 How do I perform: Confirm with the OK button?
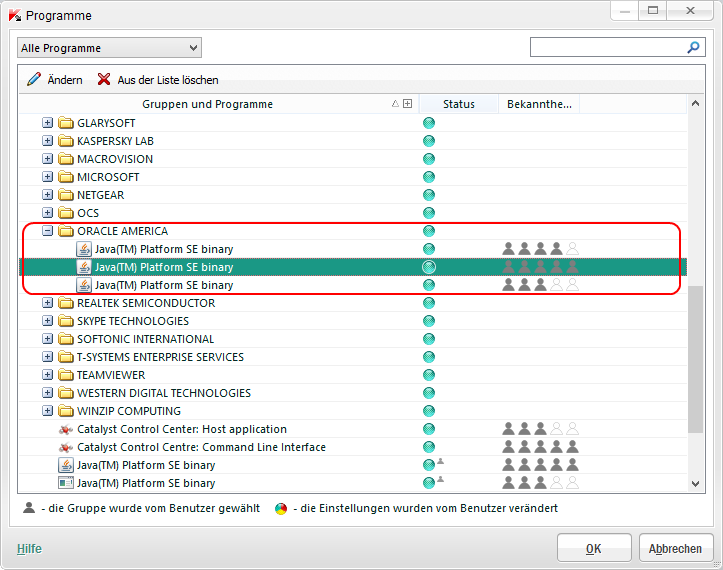[x=594, y=548]
